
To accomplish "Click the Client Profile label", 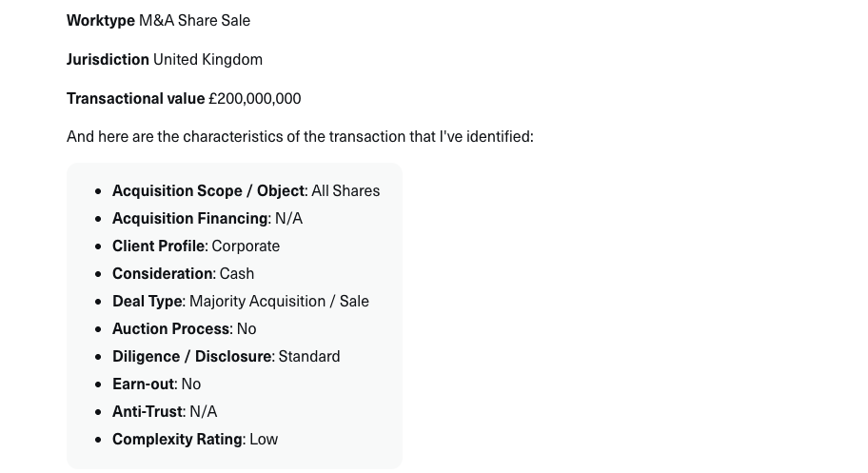I will pyautogui.click(x=158, y=246).
